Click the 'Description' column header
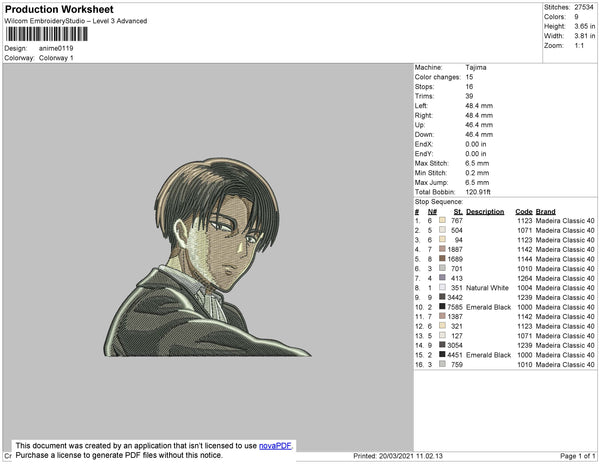The image size is (600, 464). [485, 212]
